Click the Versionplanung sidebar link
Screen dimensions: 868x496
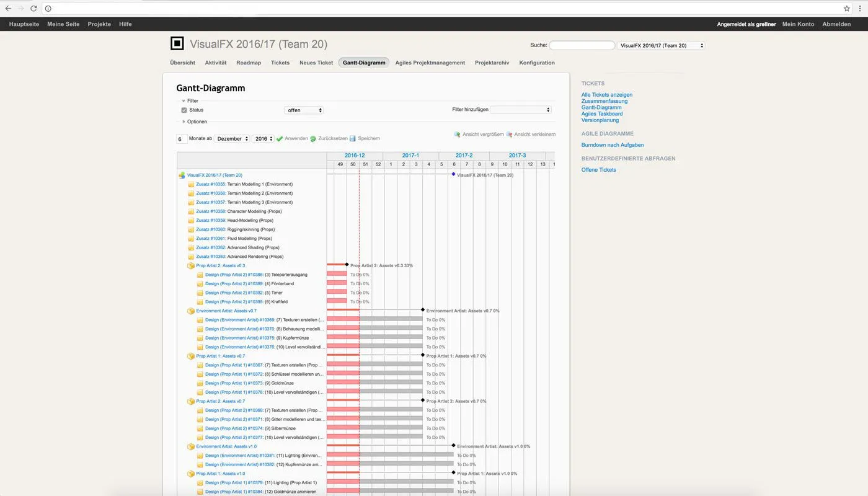600,120
